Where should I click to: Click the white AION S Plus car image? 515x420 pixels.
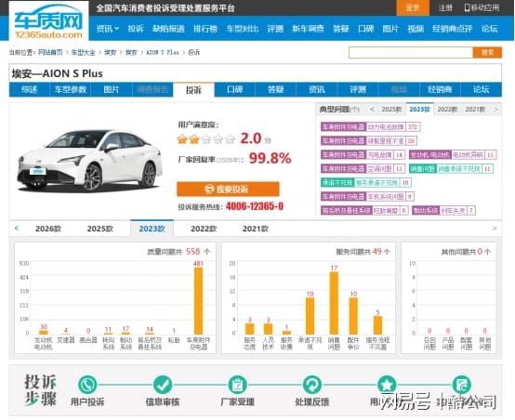pos(89,161)
